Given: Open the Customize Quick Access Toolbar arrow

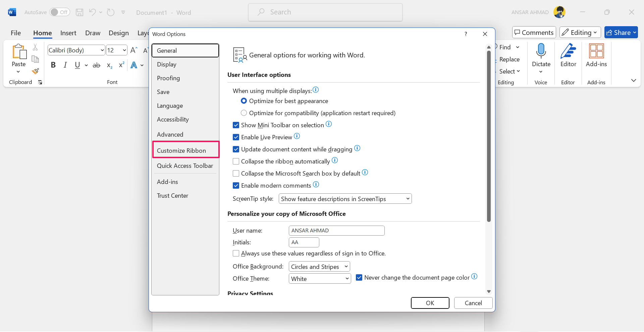Looking at the screenshot, I should [123, 12].
